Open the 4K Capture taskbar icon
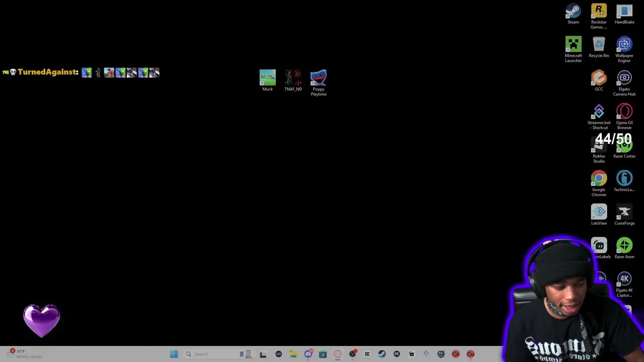The image size is (644, 362). point(396,354)
